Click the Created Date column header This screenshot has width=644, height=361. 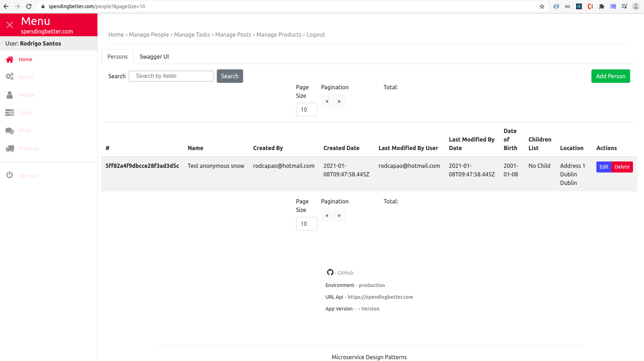341,148
